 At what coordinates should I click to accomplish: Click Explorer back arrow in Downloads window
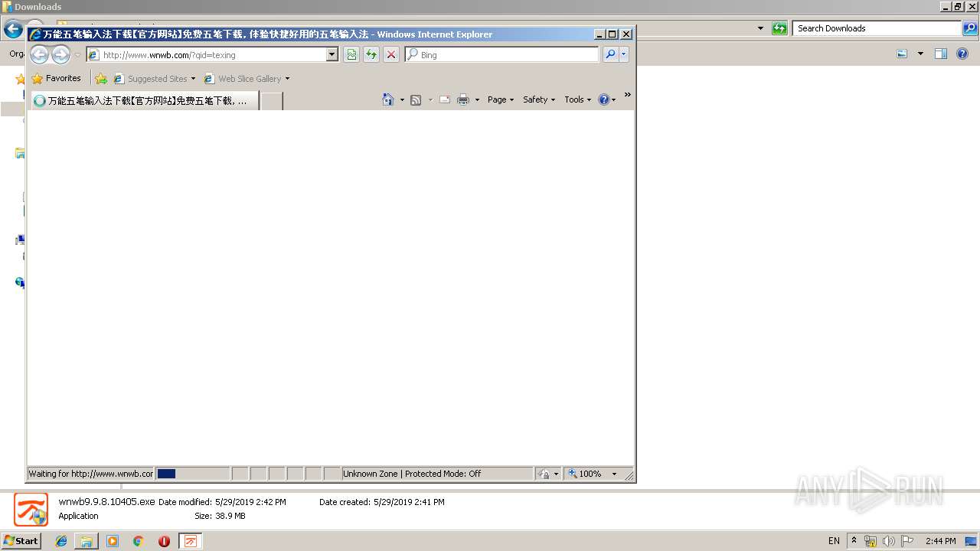(x=13, y=30)
